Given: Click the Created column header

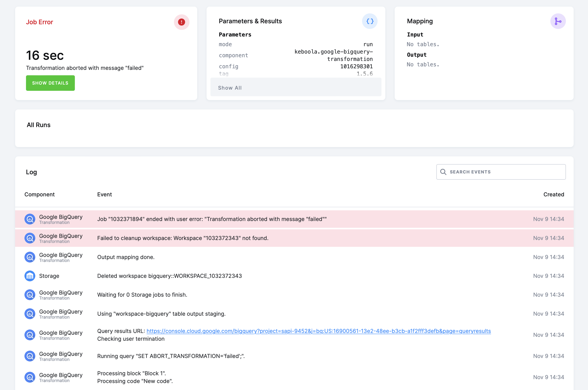Looking at the screenshot, I should (x=554, y=194).
